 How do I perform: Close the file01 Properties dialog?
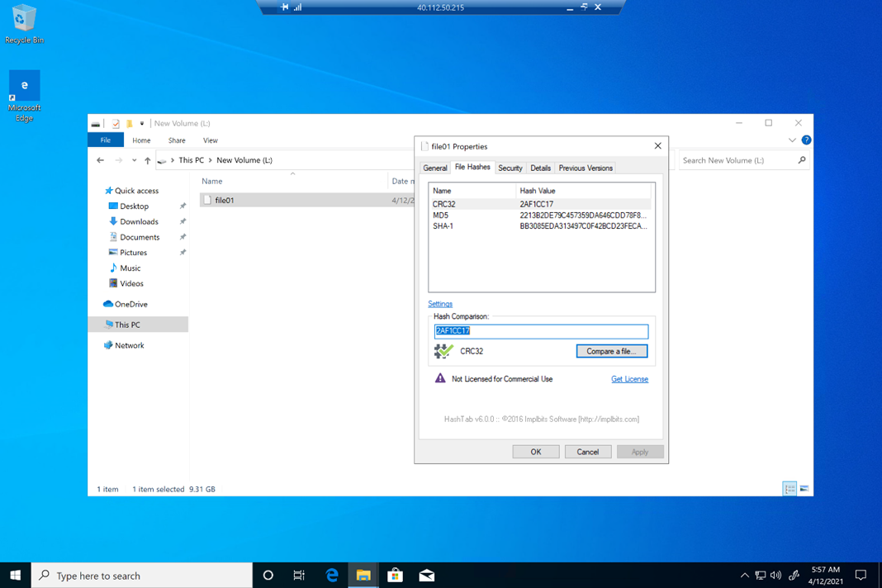point(657,145)
